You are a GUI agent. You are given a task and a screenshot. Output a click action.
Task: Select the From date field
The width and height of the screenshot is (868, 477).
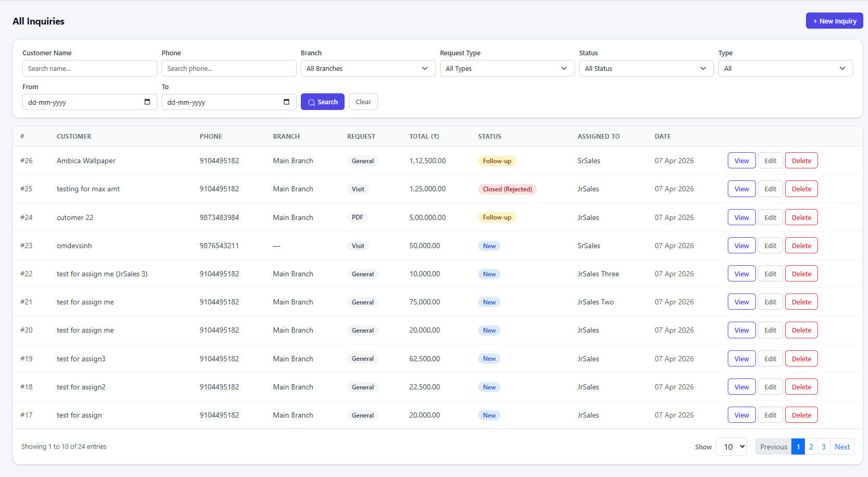tap(90, 102)
